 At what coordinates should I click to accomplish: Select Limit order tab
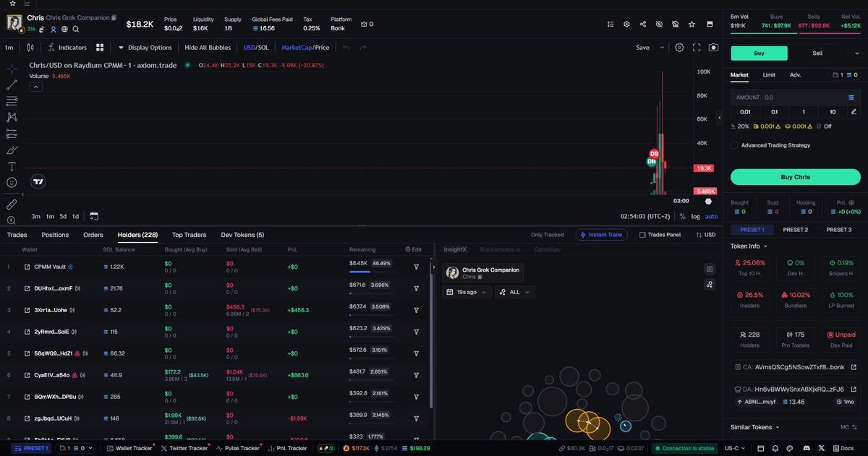(x=769, y=74)
